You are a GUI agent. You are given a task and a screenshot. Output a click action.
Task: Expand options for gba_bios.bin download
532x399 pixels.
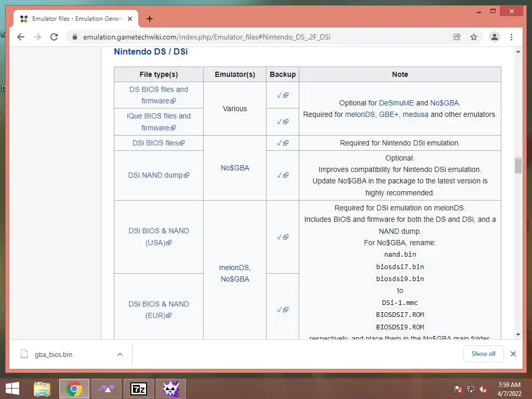(120, 354)
